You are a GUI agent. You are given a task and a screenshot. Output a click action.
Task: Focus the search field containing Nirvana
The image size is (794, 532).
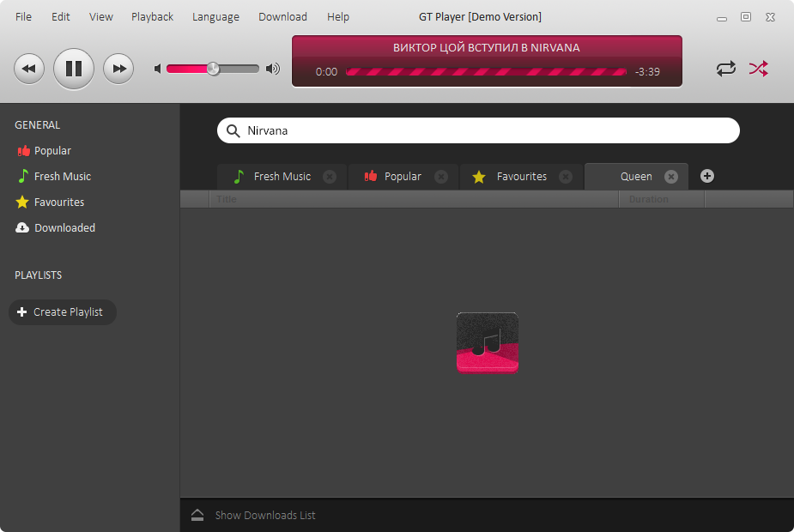tap(478, 130)
